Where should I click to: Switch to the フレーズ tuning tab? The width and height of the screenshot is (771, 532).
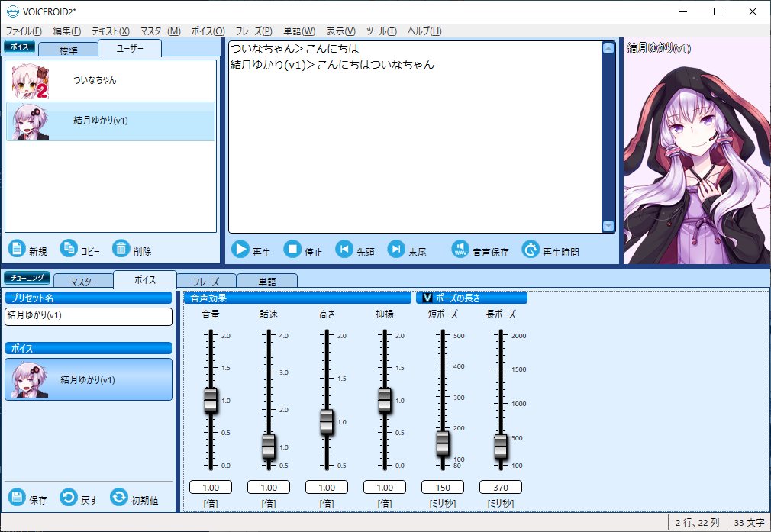(206, 281)
